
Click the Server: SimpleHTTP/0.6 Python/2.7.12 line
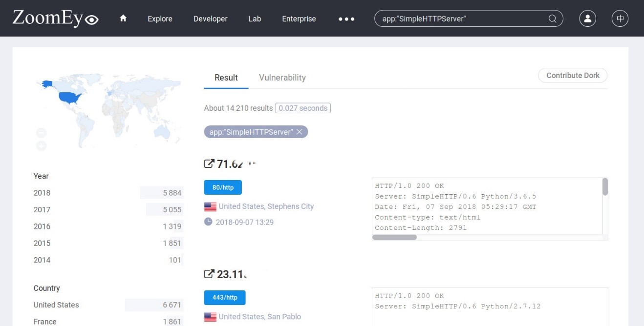[x=458, y=306]
